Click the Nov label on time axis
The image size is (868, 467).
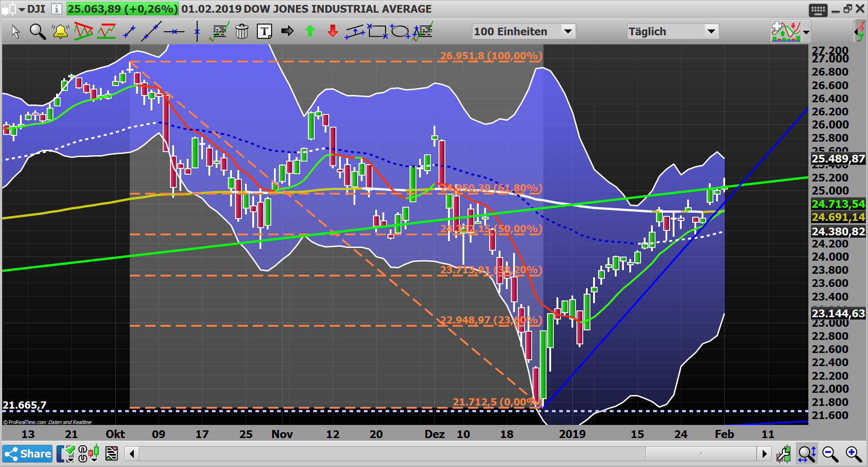[282, 434]
